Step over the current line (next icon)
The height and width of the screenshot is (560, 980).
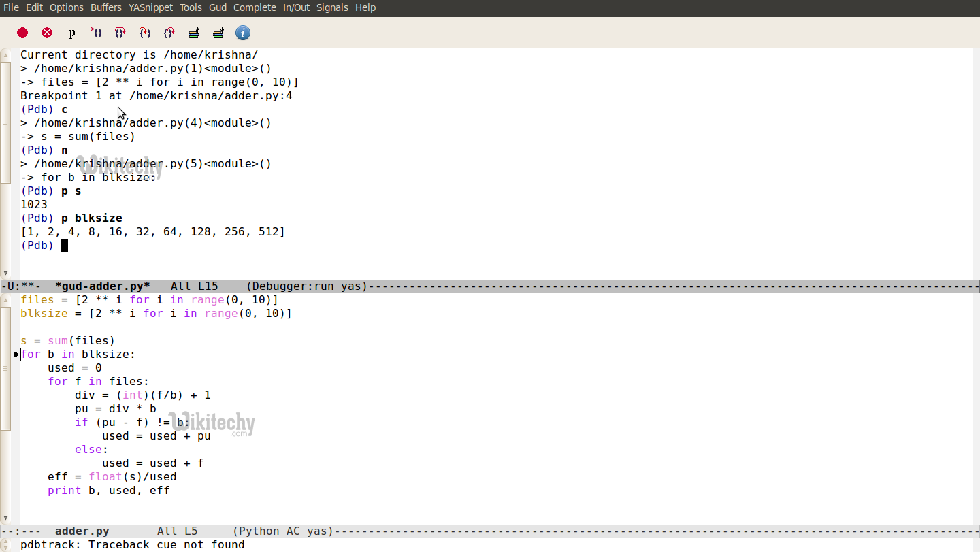(x=120, y=33)
